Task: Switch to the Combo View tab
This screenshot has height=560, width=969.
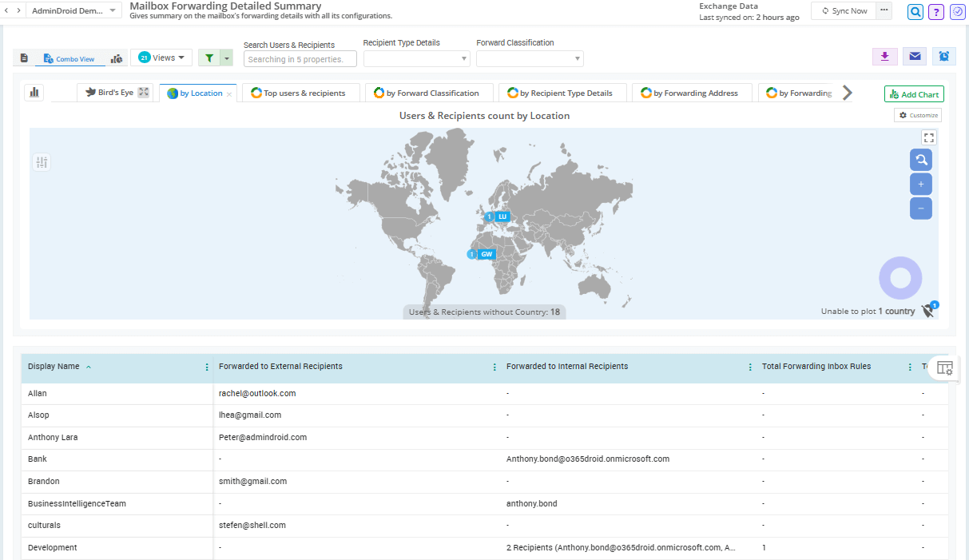Action: coord(69,58)
